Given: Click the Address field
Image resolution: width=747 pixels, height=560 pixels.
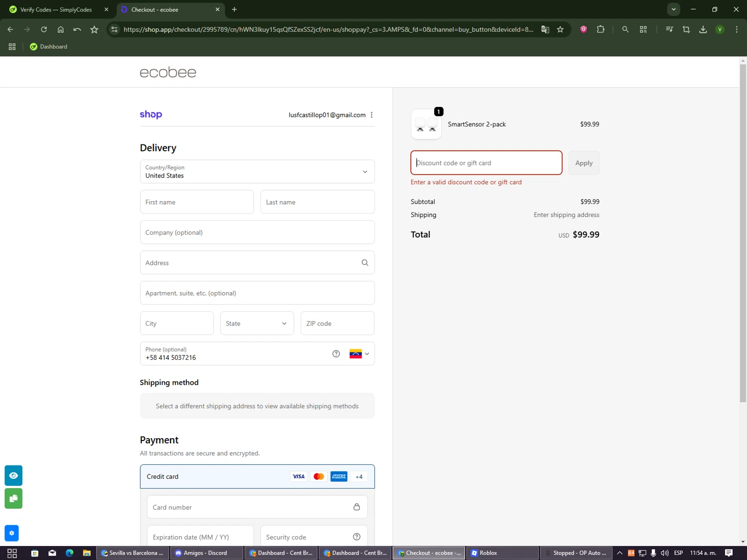Looking at the screenshot, I should [257, 263].
